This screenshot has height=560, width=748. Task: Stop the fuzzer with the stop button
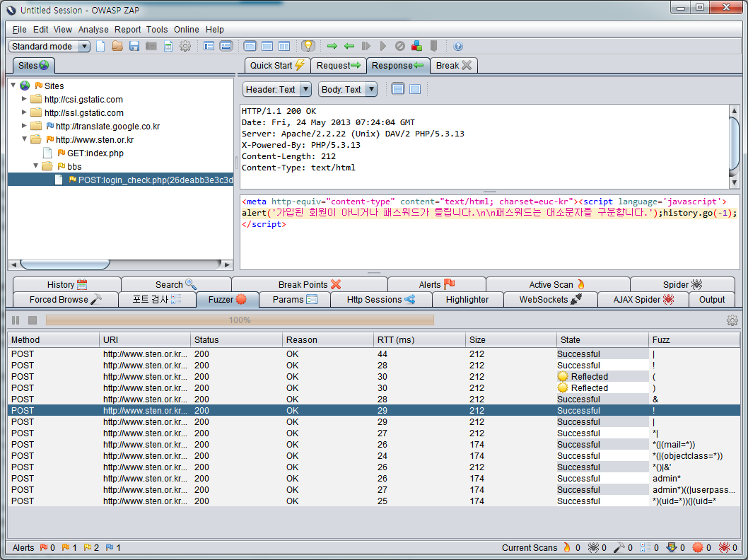[33, 320]
